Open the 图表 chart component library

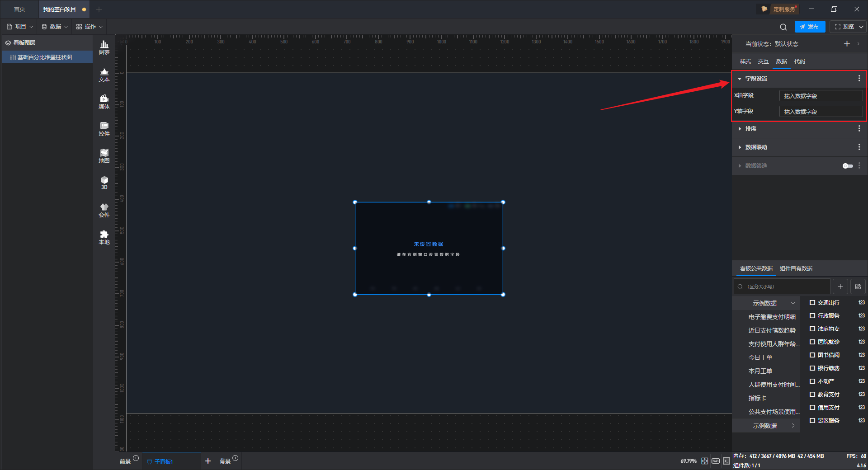point(104,47)
